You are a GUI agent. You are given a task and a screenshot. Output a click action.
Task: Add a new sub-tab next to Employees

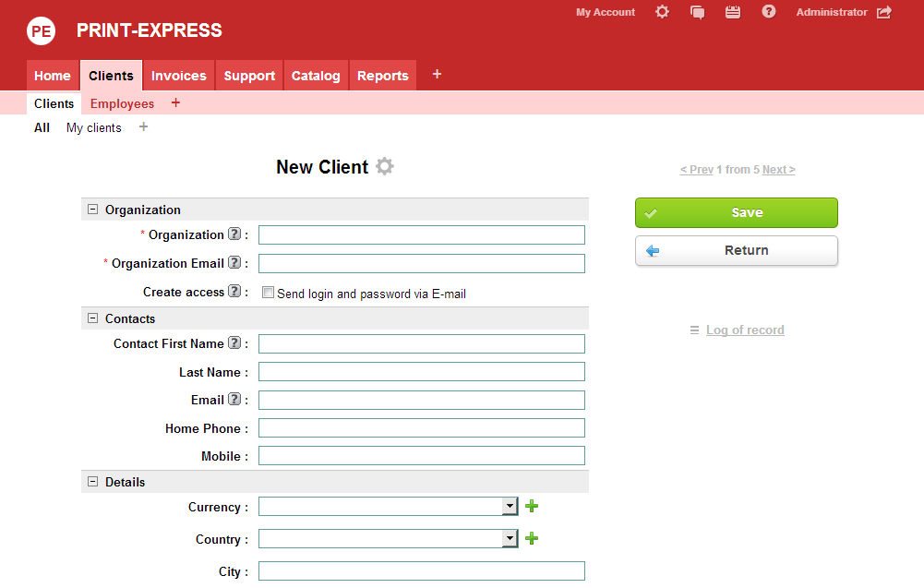pyautogui.click(x=175, y=103)
